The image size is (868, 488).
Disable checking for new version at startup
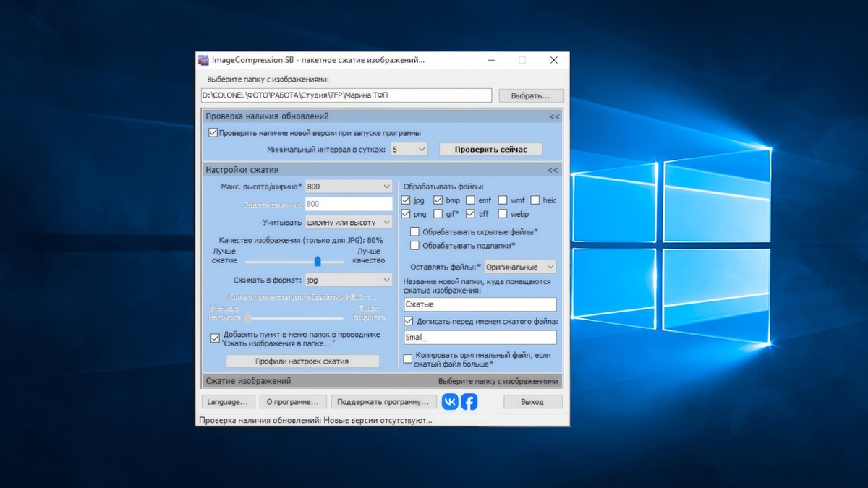pyautogui.click(x=213, y=133)
